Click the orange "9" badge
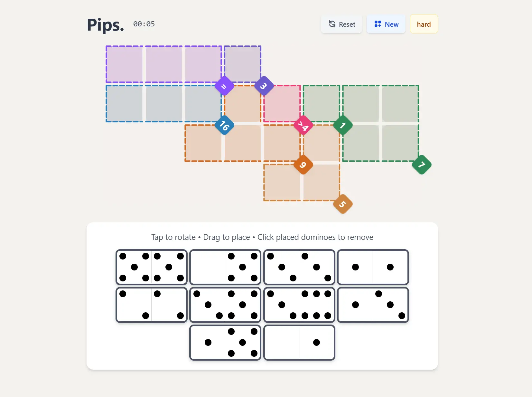Image resolution: width=532 pixels, height=397 pixels. pyautogui.click(x=303, y=165)
